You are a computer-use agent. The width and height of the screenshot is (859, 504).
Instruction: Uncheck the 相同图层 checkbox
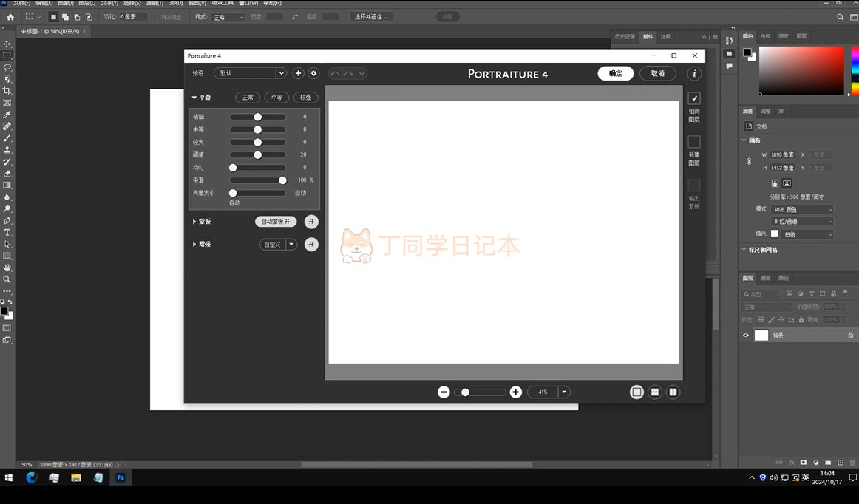pos(694,98)
